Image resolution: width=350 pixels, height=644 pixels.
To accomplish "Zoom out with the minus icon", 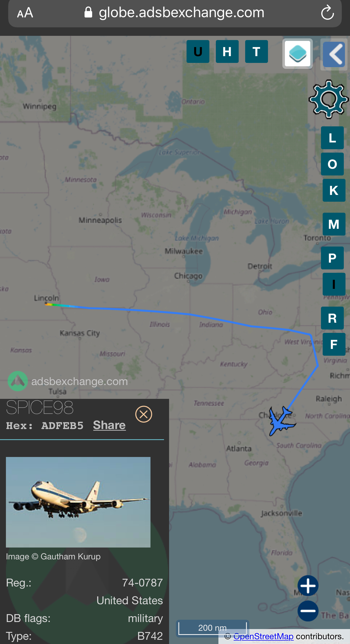I will (x=308, y=611).
